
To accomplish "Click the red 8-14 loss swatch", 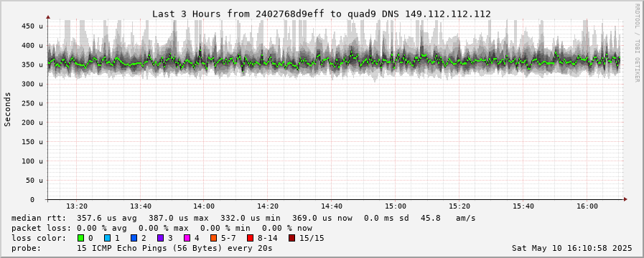I will pos(250,238).
